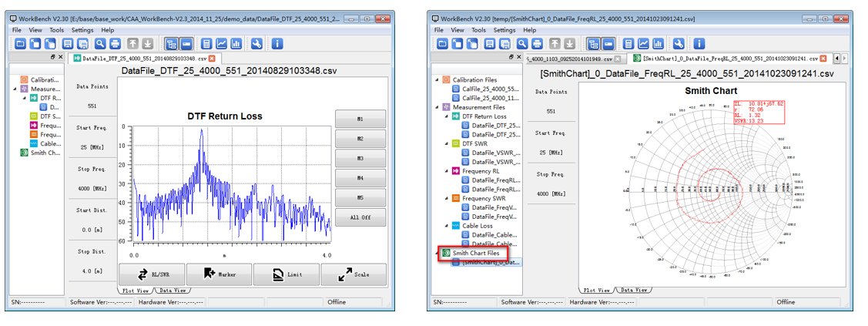Click the save icon in Smith Chart window

[489, 44]
